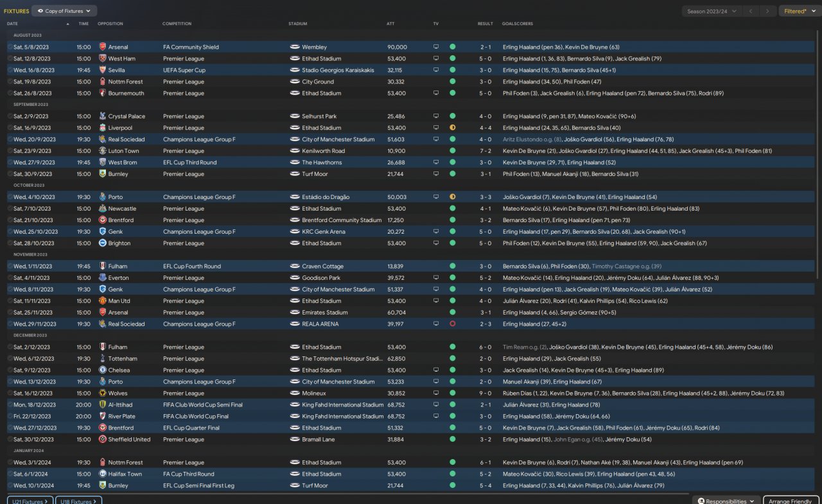Click the Luton Town club badge

click(x=103, y=151)
